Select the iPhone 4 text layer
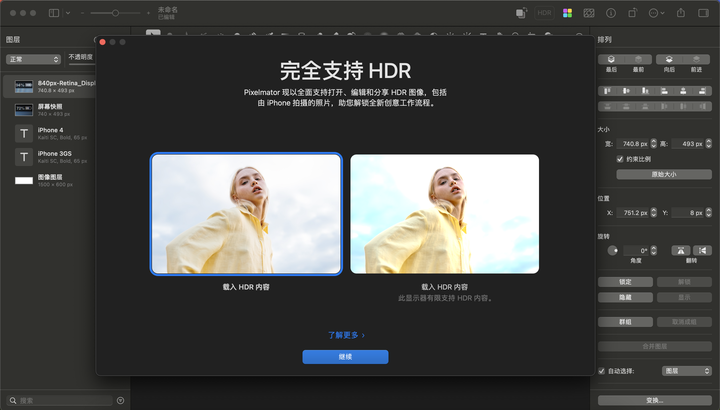Image resolution: width=720 pixels, height=410 pixels. 51,133
